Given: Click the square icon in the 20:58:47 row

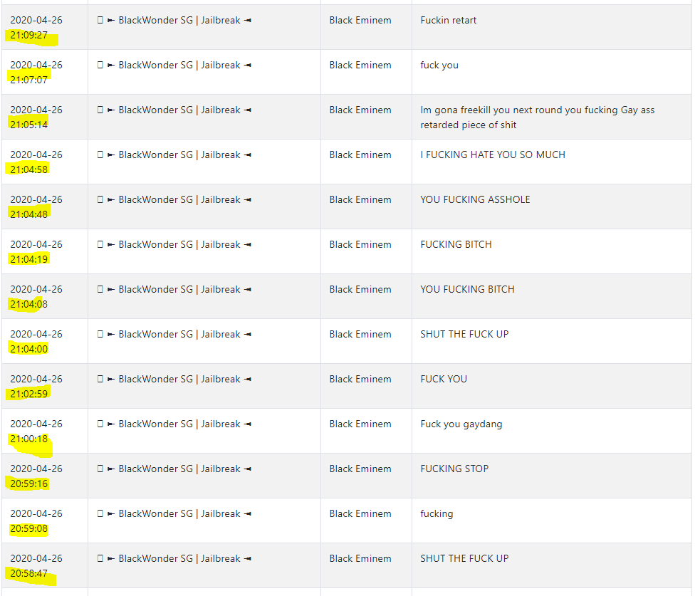Looking at the screenshot, I should pos(100,558).
